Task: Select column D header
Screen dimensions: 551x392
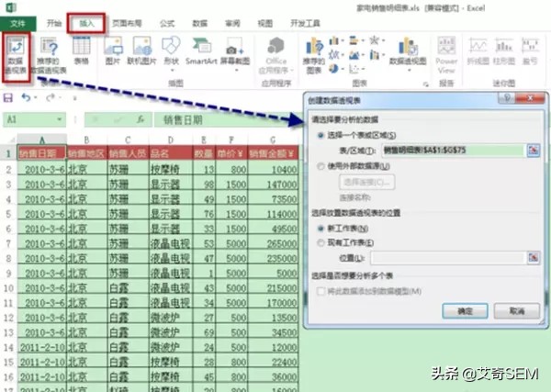Action: pos(171,140)
